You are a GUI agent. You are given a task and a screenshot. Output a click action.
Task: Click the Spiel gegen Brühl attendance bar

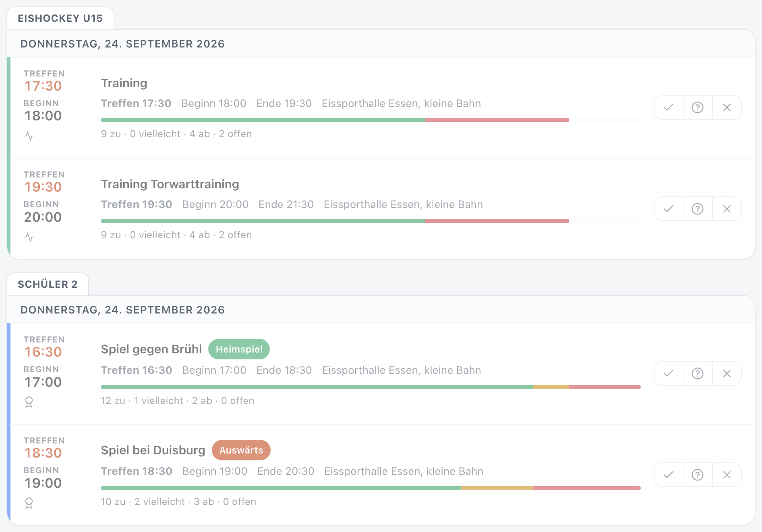coord(371,387)
